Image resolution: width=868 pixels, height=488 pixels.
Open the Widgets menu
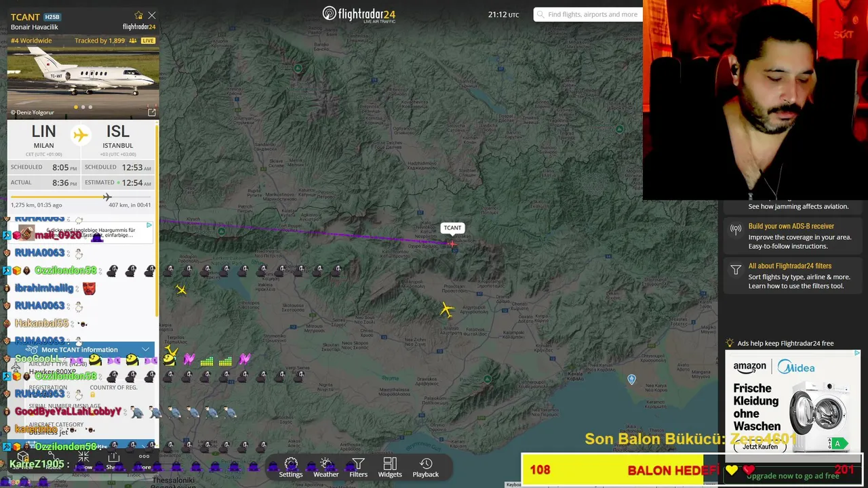[390, 468]
